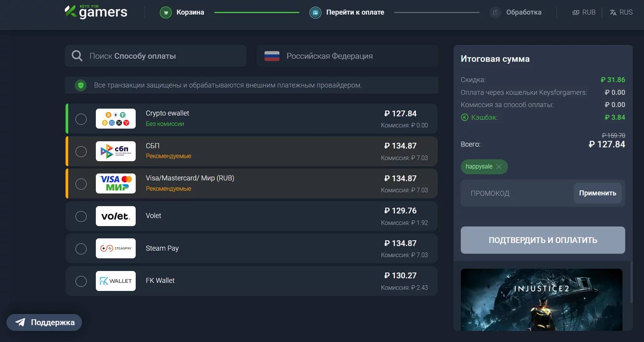Remove the happysale promo code
This screenshot has width=644, height=342.
[x=499, y=167]
